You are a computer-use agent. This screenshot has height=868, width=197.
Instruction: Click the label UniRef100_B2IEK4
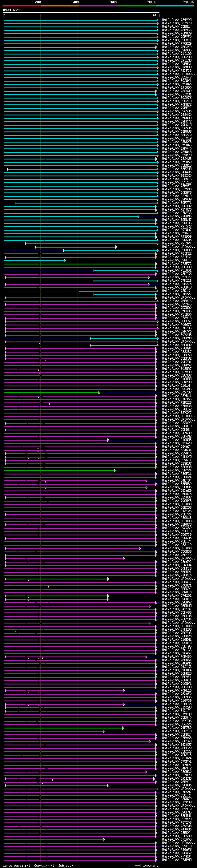click(x=177, y=257)
